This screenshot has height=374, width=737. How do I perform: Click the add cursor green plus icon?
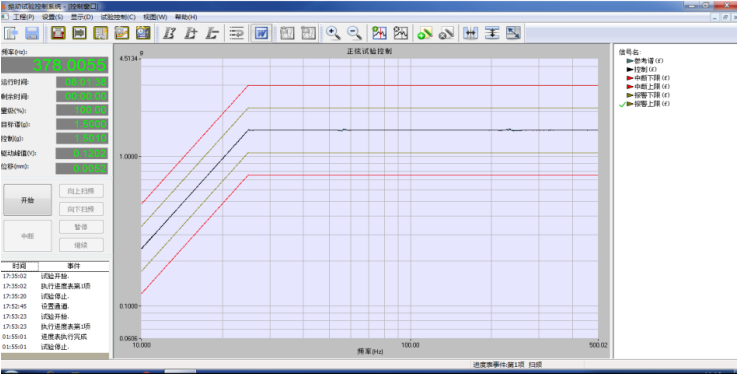[424, 33]
